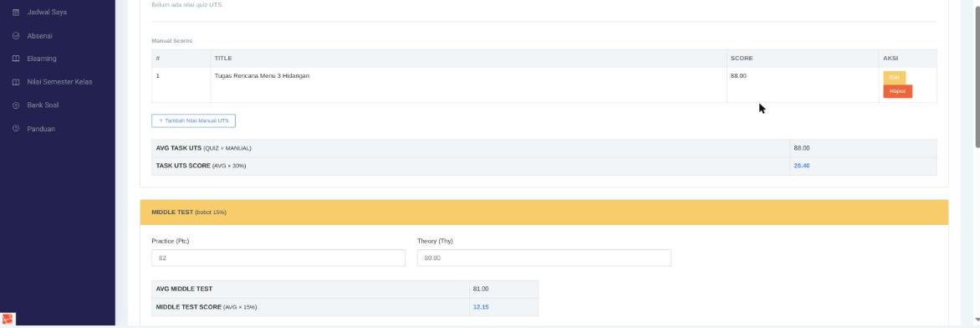Click the Theory (Thy) input field
The width and height of the screenshot is (980, 328).
click(544, 258)
